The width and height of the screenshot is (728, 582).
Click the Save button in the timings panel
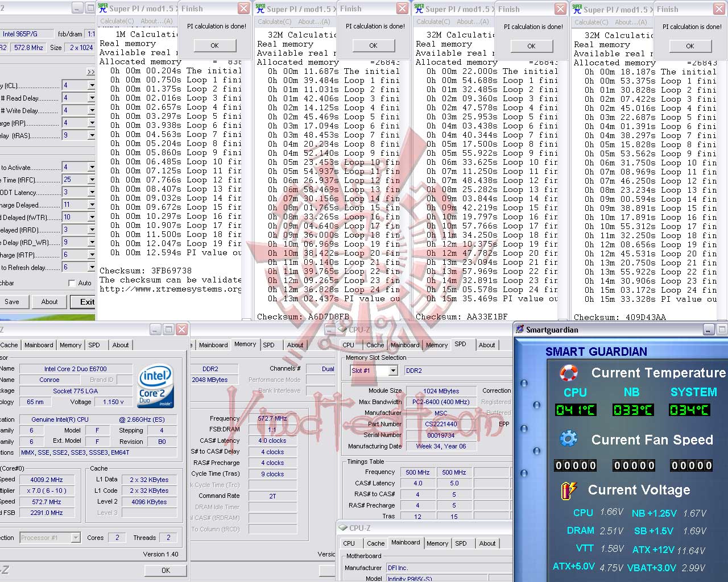(12, 302)
